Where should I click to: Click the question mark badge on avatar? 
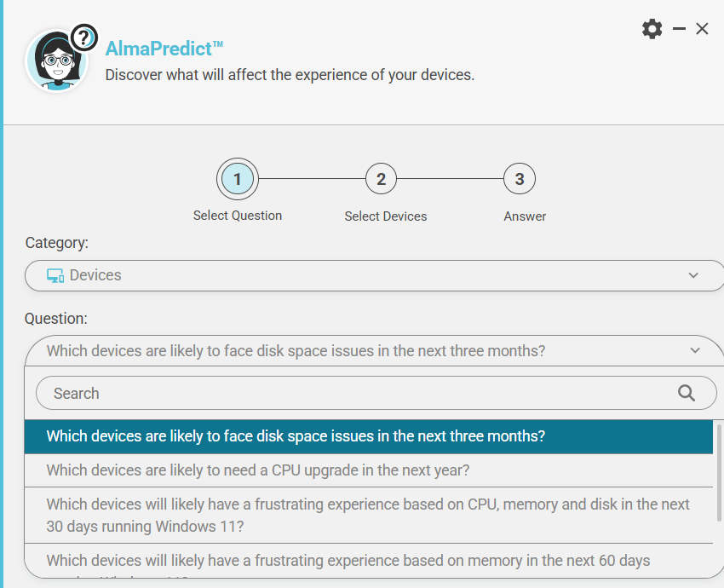click(x=83, y=37)
